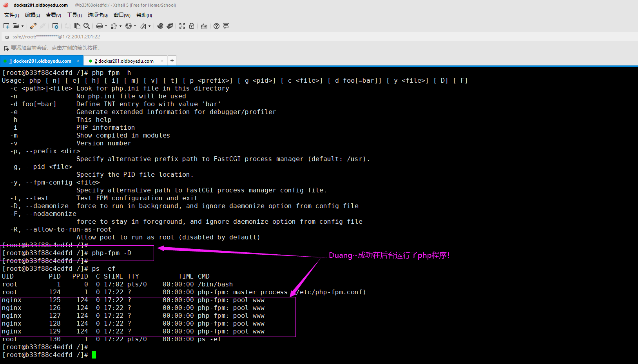Open session Properties gear icon
Screen dimensions: 638x364
(55, 26)
